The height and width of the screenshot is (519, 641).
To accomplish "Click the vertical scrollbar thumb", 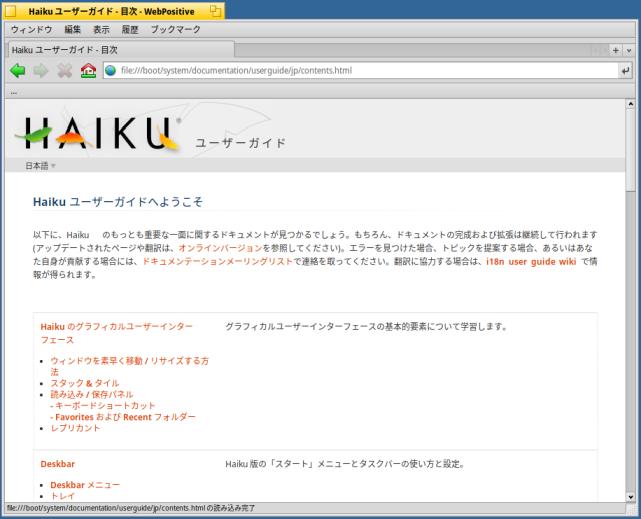I will click(x=630, y=150).
